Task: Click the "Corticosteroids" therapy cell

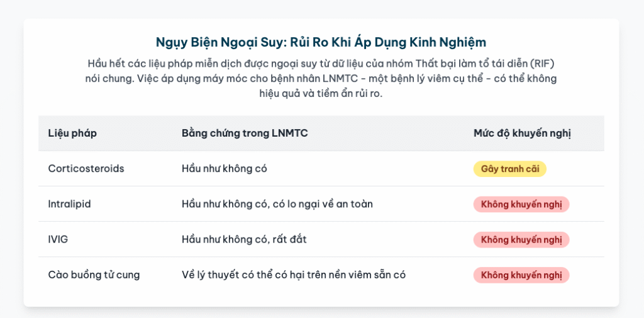Action: pos(86,169)
